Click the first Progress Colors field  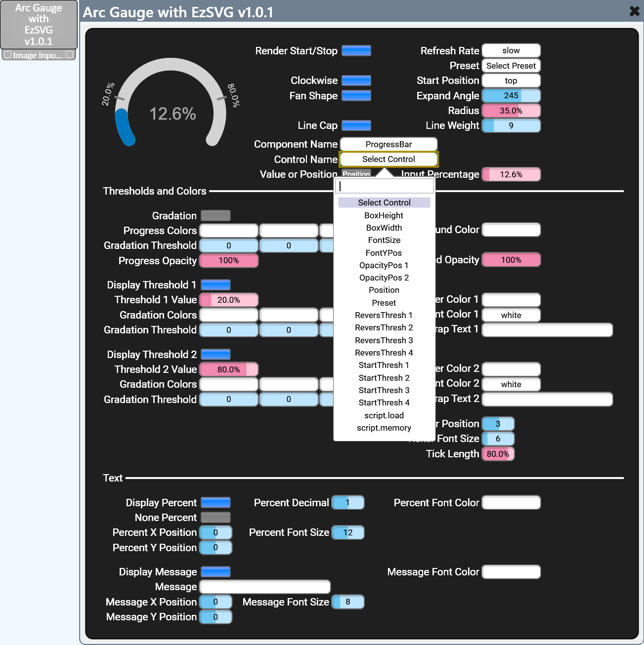tap(229, 231)
